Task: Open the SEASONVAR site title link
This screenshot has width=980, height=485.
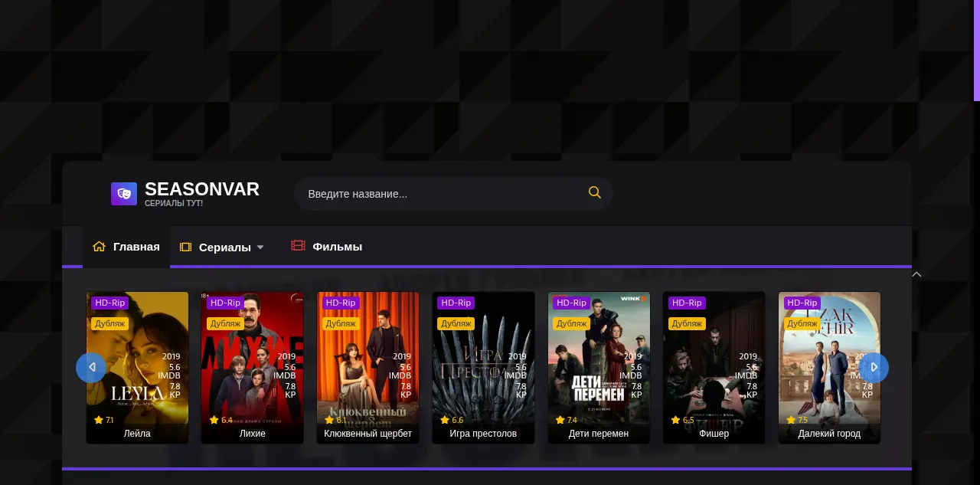Action: pos(202,189)
